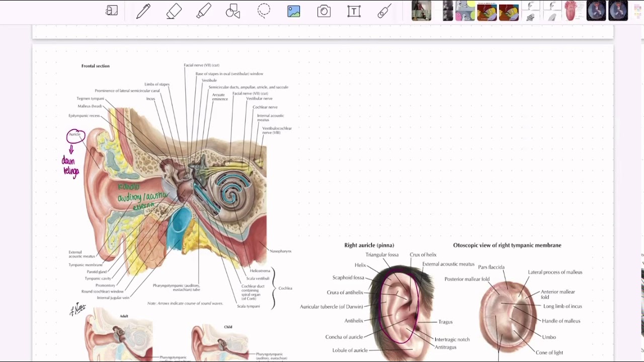
Task: Activate the Lasso selection tool
Action: pos(264,11)
